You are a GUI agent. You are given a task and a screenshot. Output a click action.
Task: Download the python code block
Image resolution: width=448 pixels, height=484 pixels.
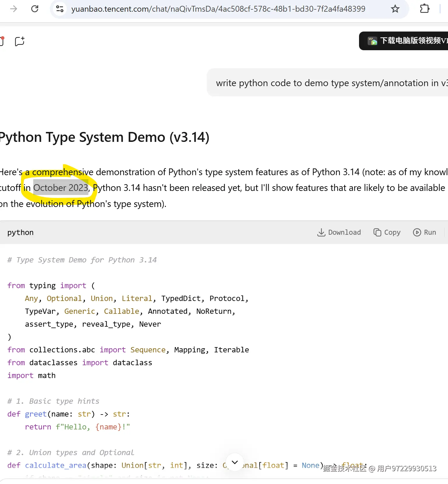coord(339,232)
